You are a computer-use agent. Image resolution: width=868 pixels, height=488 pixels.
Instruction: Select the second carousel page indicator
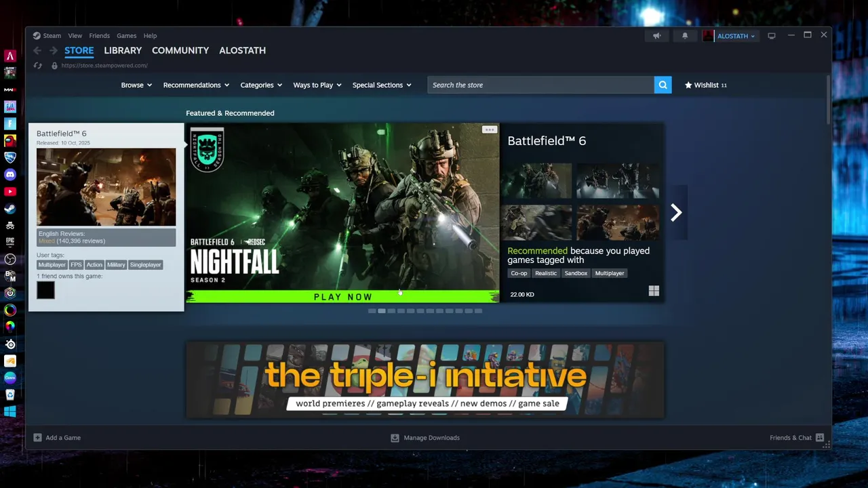point(381,311)
